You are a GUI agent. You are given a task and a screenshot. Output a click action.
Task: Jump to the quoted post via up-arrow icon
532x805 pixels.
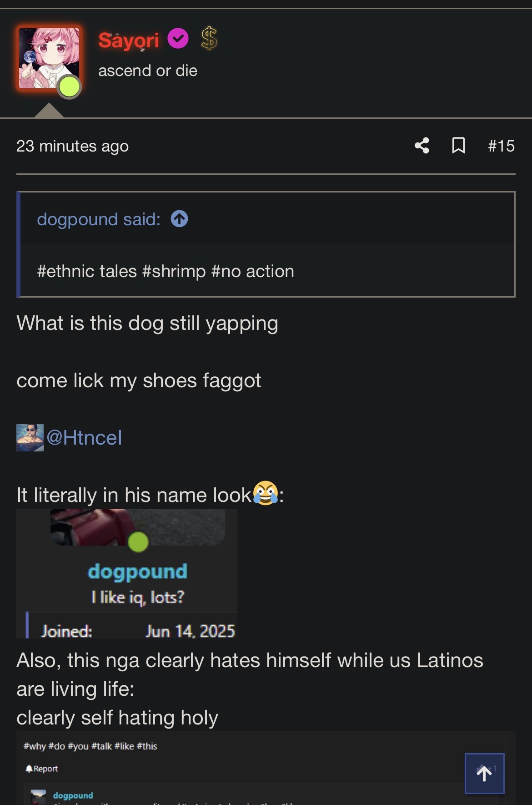[x=180, y=219]
